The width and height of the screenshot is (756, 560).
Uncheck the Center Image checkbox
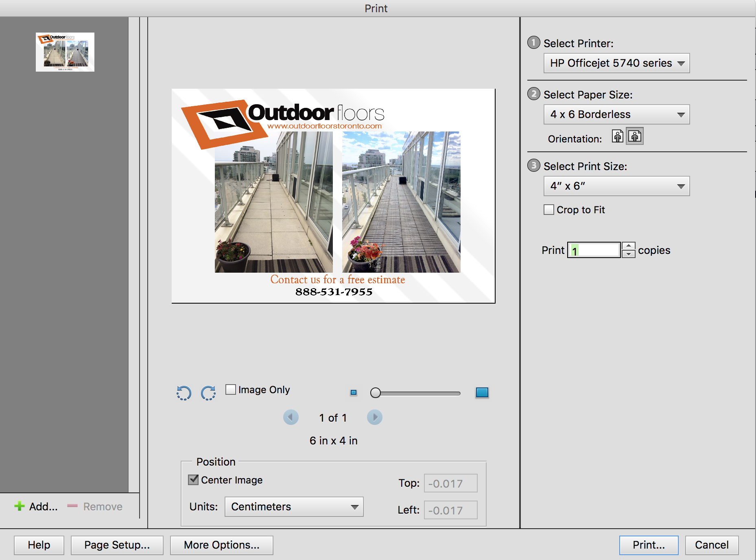(x=193, y=480)
